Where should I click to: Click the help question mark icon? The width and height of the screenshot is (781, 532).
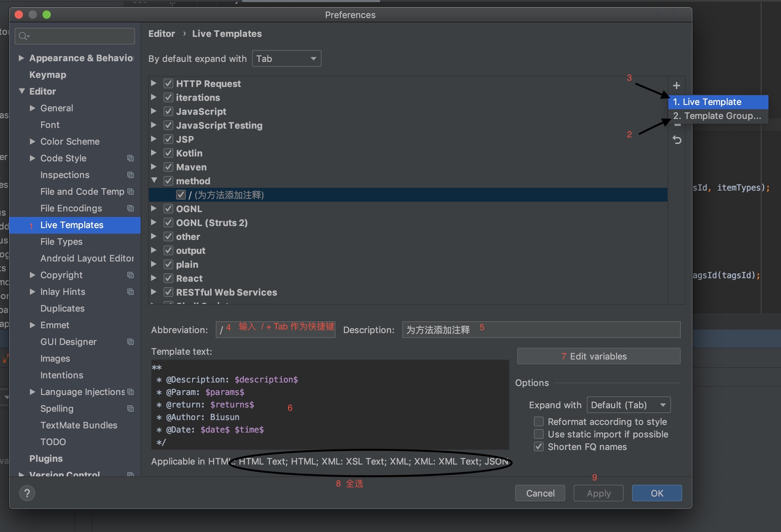27,493
